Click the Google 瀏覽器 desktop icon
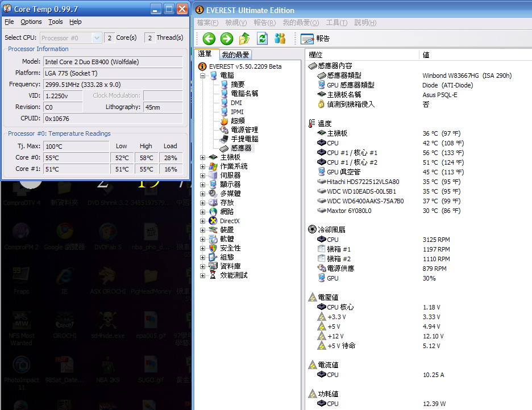The image size is (532, 410). pos(64,236)
